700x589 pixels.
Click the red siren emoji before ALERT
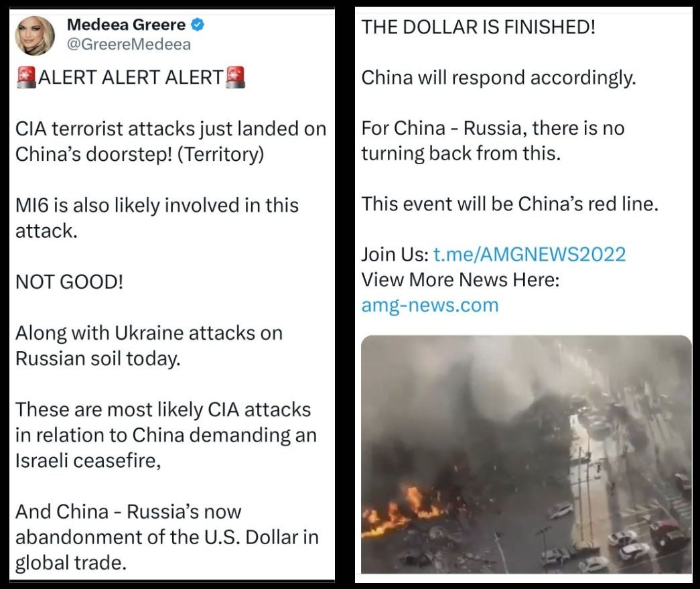tap(26, 77)
